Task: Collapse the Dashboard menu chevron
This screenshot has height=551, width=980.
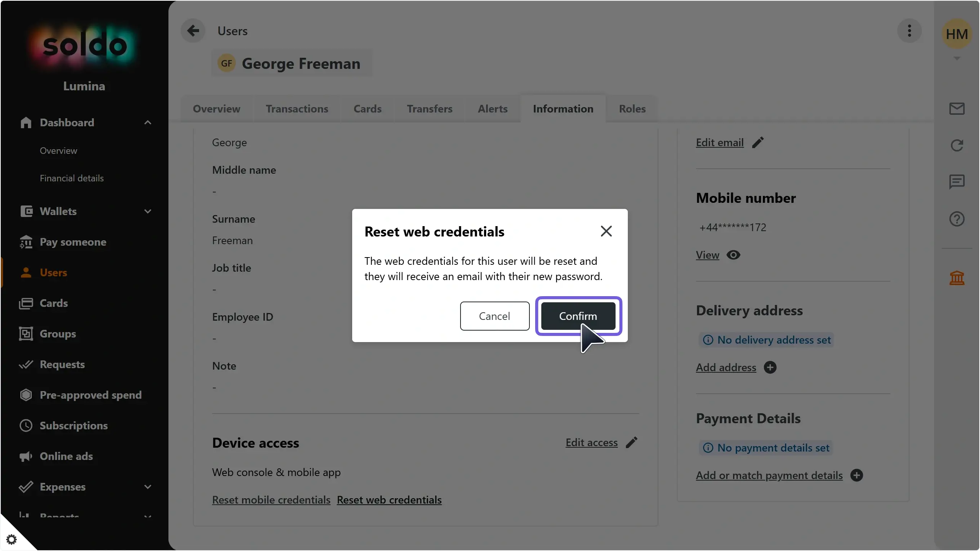Action: click(x=148, y=122)
